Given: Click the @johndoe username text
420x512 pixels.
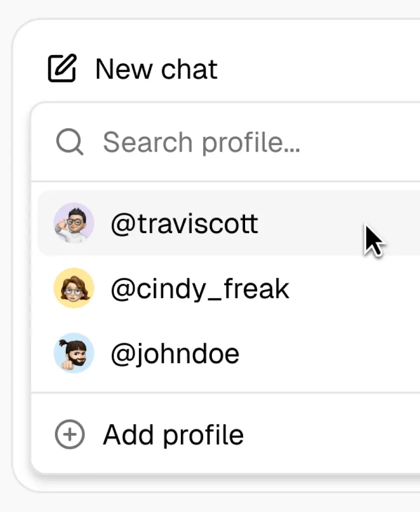Looking at the screenshot, I should (x=175, y=354).
